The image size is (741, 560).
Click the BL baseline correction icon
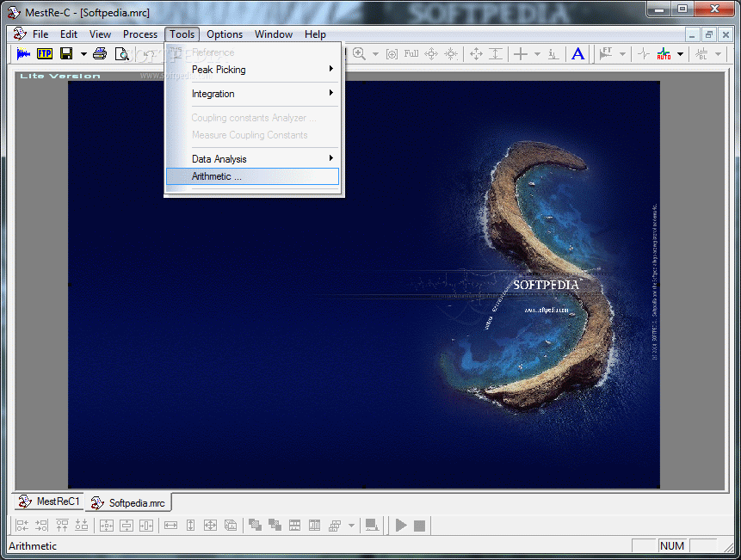(x=701, y=54)
